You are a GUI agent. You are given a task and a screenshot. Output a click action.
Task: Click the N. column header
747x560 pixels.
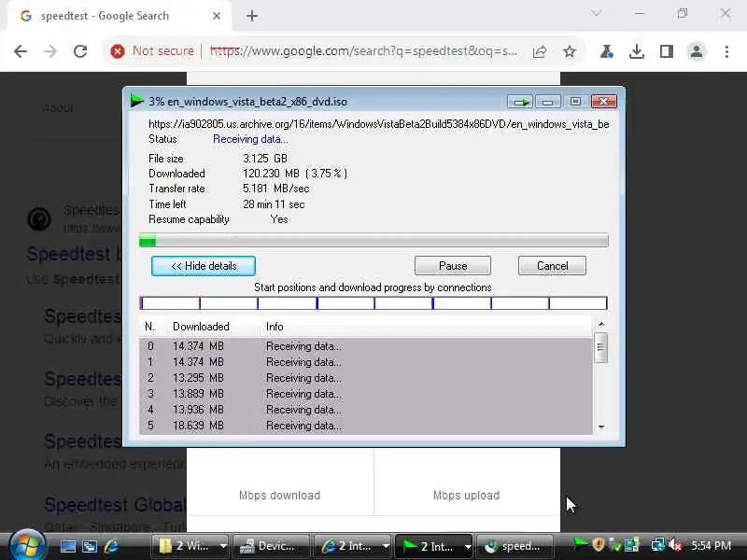(x=149, y=327)
